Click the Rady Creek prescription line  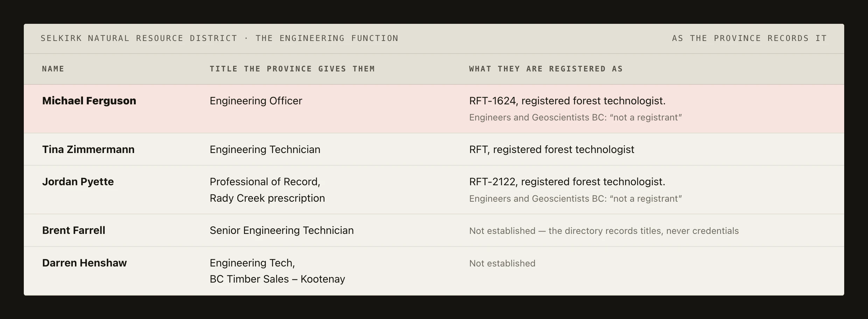coord(267,198)
